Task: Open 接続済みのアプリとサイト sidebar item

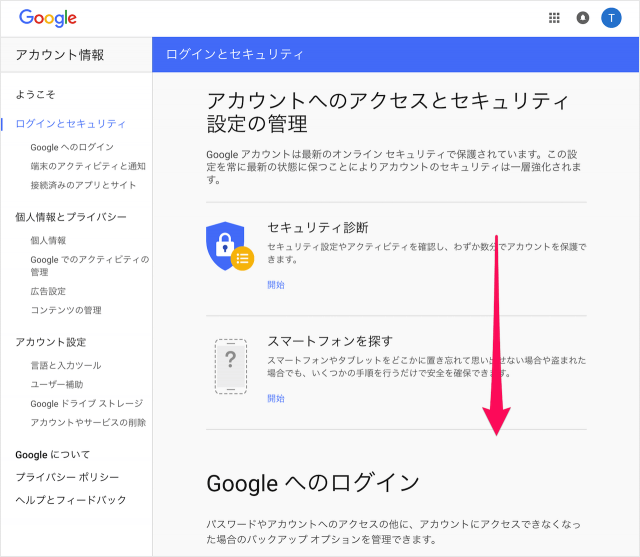Action: tap(83, 185)
